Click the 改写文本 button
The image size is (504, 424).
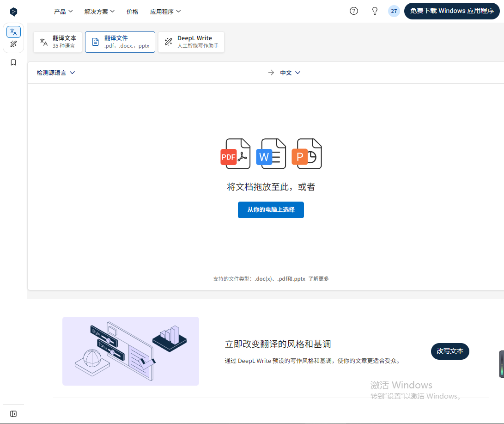[x=449, y=351]
